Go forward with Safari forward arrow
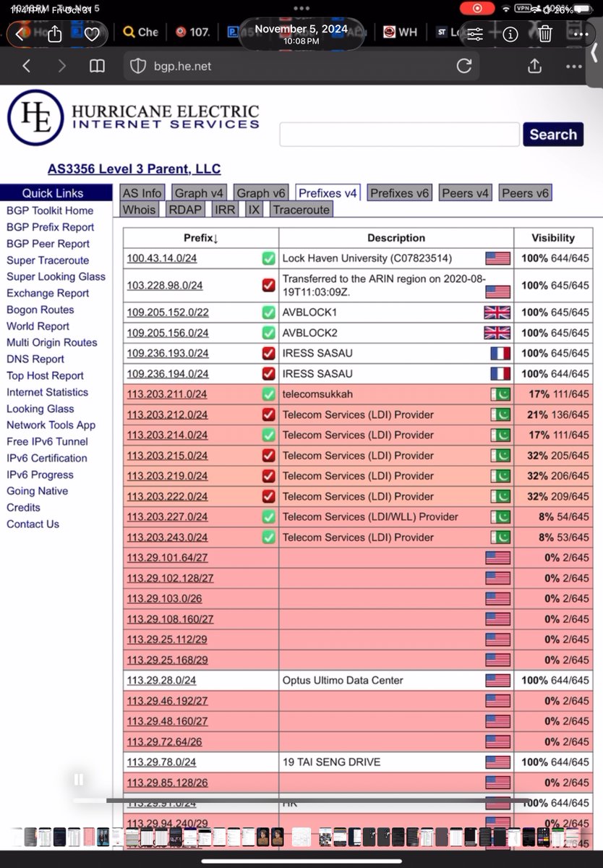The image size is (603, 868). 61,66
